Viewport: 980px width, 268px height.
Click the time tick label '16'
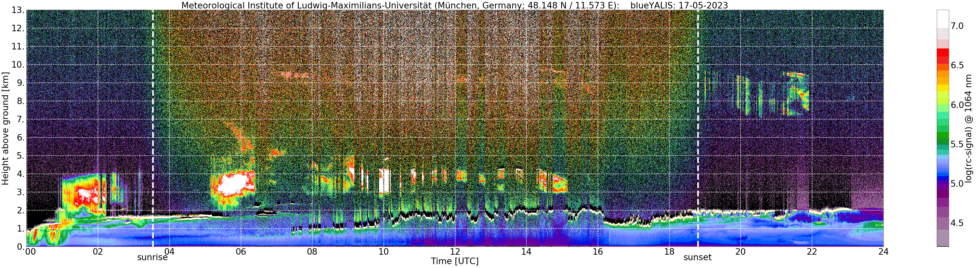[598, 252]
